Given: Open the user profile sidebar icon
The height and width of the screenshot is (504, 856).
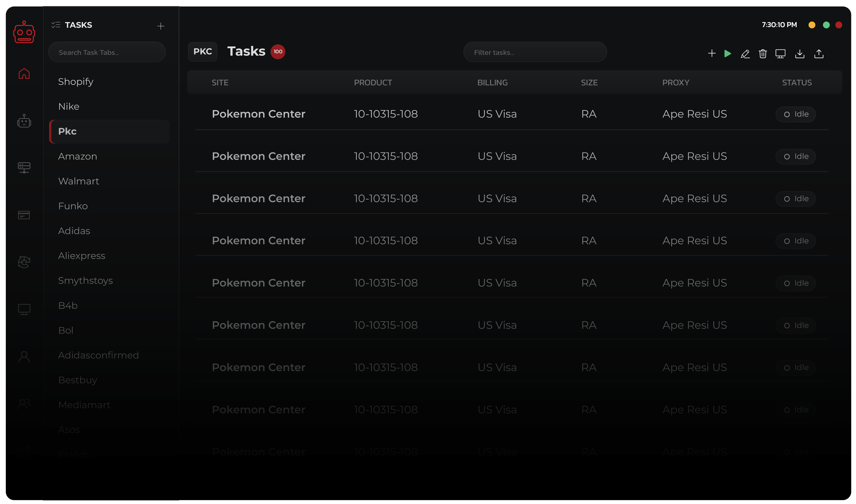Looking at the screenshot, I should tap(24, 357).
